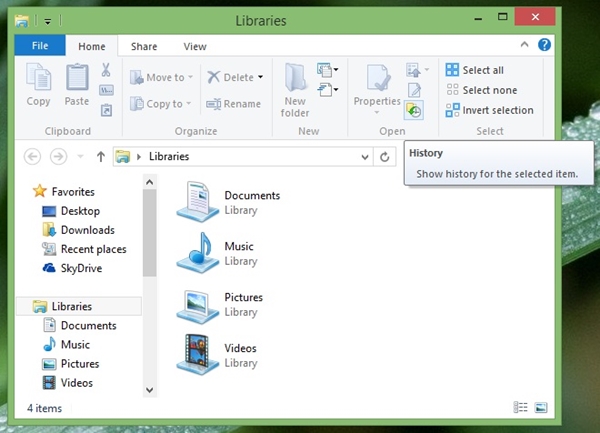This screenshot has width=600, height=433.
Task: Select SkyDrive in the Favorites list
Action: 80,268
